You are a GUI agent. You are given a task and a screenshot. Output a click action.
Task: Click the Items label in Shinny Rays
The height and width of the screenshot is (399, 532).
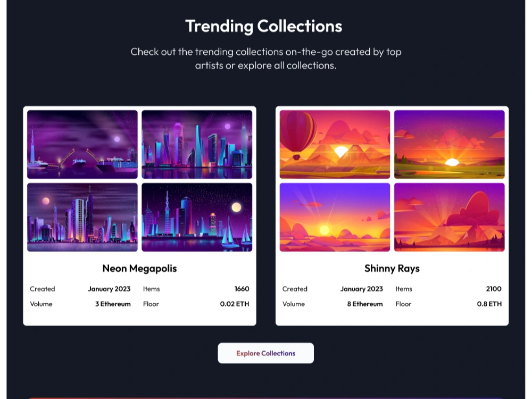404,289
